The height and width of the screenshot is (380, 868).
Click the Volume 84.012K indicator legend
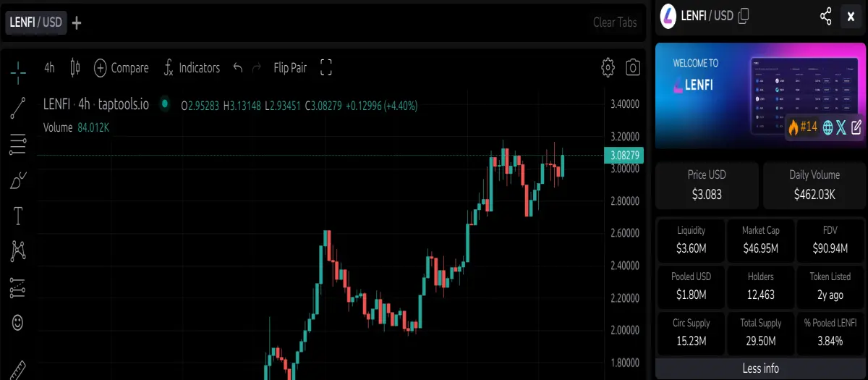(x=76, y=127)
